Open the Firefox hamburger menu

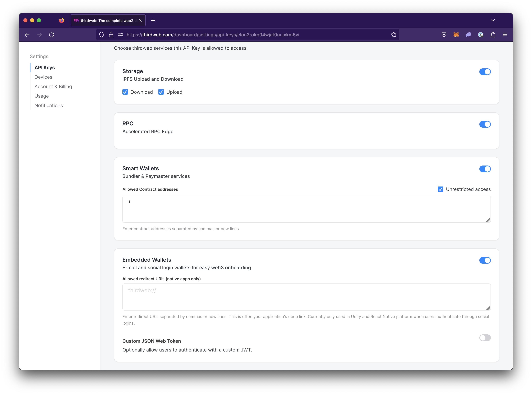click(x=505, y=35)
